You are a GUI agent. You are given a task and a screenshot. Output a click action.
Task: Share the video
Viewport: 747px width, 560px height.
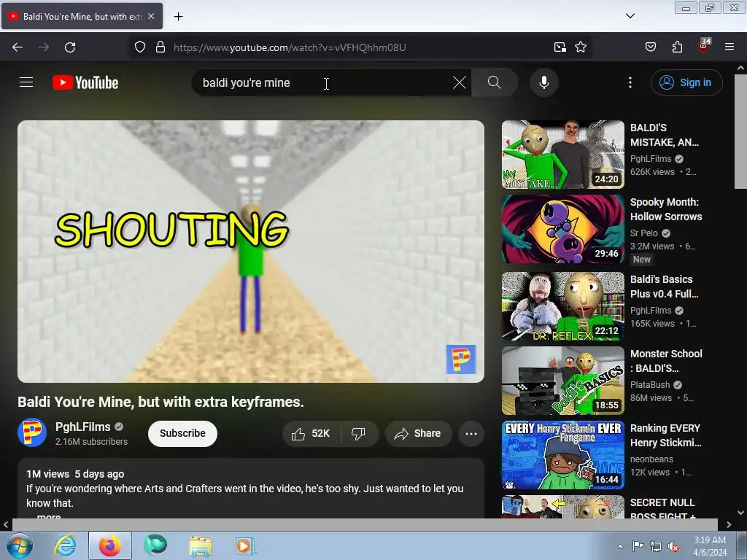[x=418, y=433]
